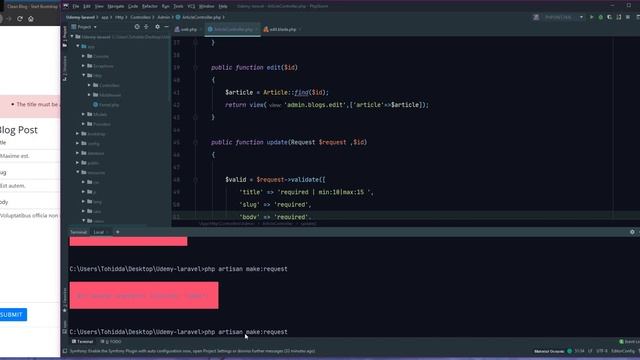Click the title input field in the browser form
Viewport: 640px width, 360px height.
click(30, 156)
